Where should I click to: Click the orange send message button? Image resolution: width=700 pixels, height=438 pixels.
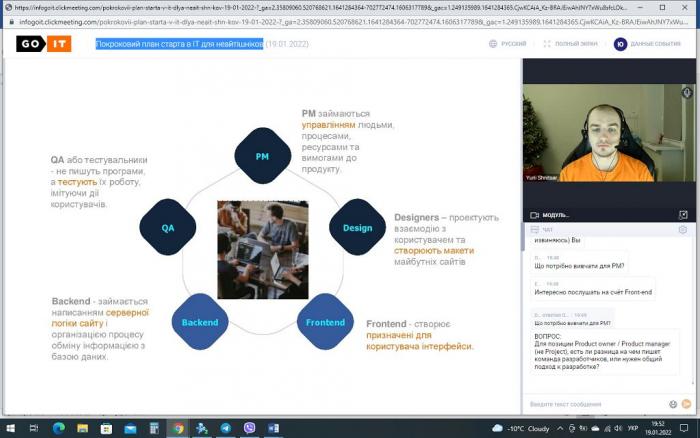[686, 403]
